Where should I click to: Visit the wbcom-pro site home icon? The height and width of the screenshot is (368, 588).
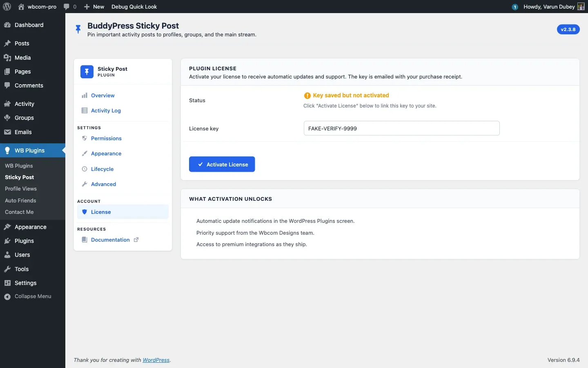coord(21,7)
